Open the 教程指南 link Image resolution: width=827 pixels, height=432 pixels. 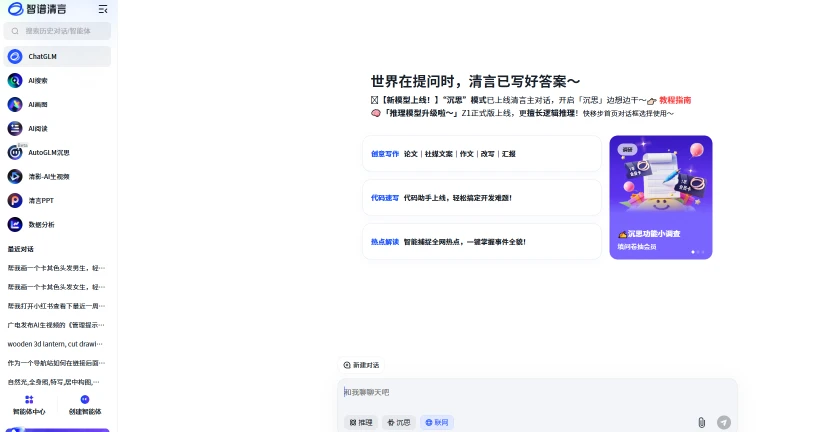pyautogui.click(x=675, y=100)
